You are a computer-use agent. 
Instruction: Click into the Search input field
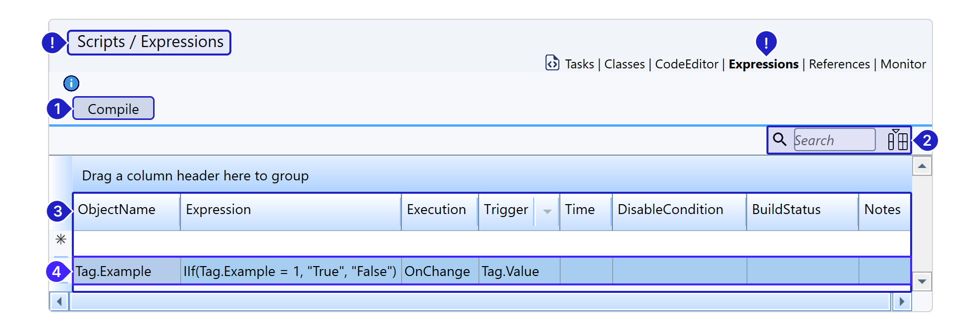834,140
